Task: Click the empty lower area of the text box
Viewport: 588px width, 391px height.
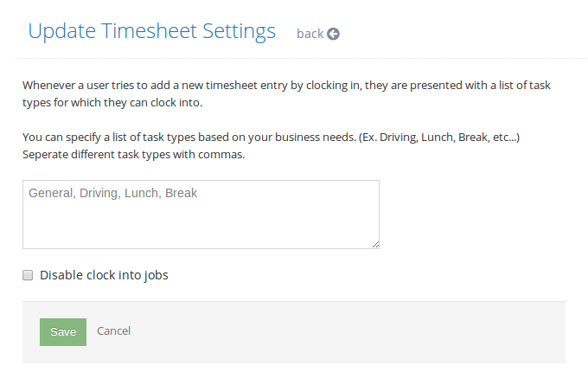Action: point(199,227)
